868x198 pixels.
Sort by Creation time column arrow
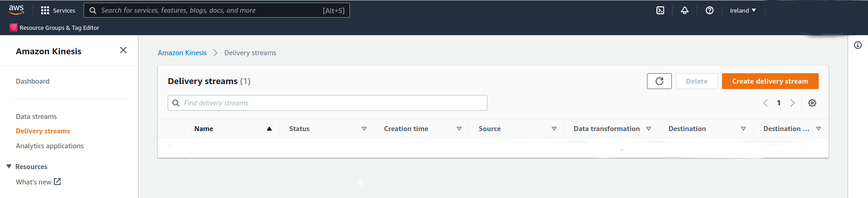[x=459, y=129]
